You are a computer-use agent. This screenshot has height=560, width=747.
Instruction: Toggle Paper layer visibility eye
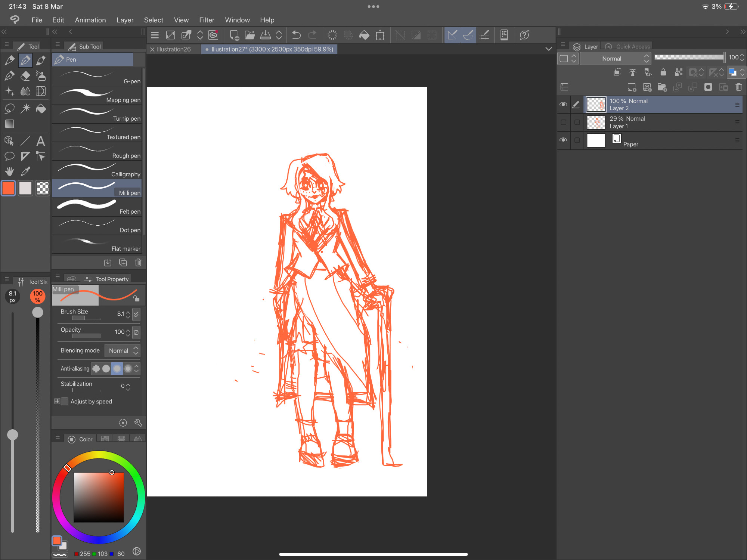click(563, 140)
